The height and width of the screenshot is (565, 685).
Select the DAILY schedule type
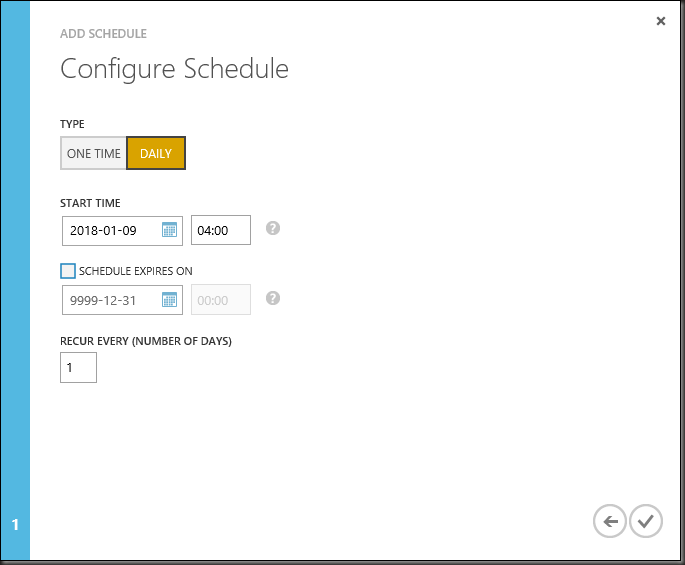pyautogui.click(x=156, y=154)
